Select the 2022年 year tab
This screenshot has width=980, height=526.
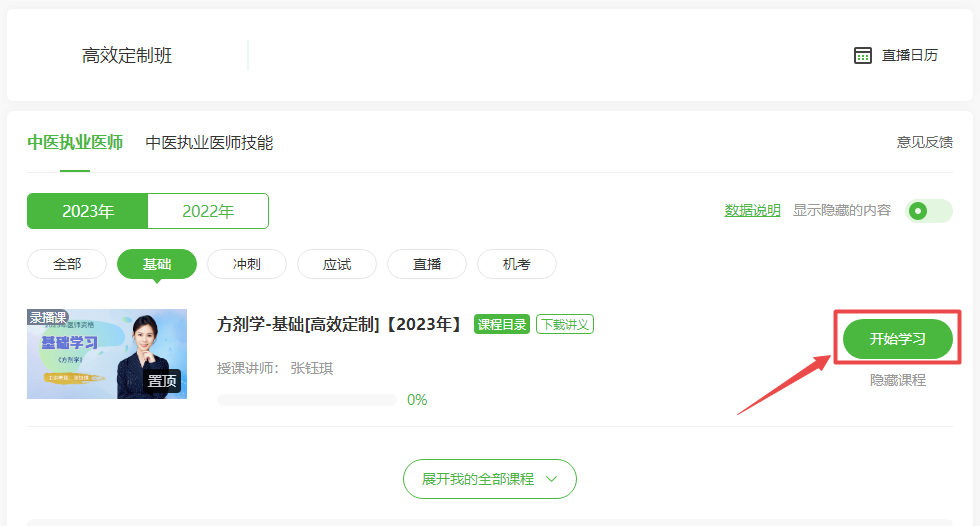(x=208, y=211)
